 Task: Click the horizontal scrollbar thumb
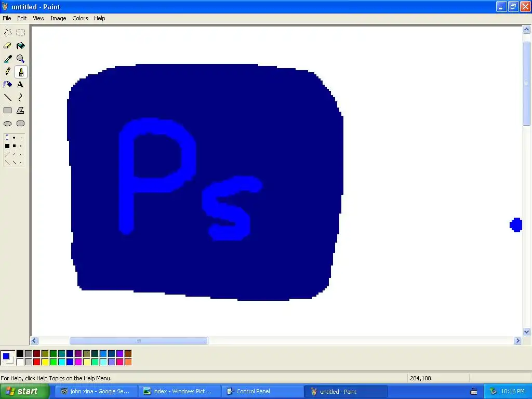click(139, 341)
